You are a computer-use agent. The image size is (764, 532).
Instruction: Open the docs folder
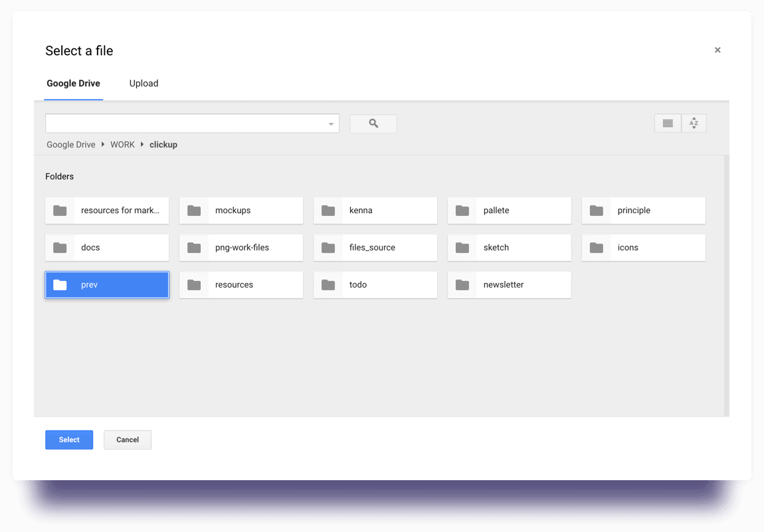pos(106,247)
